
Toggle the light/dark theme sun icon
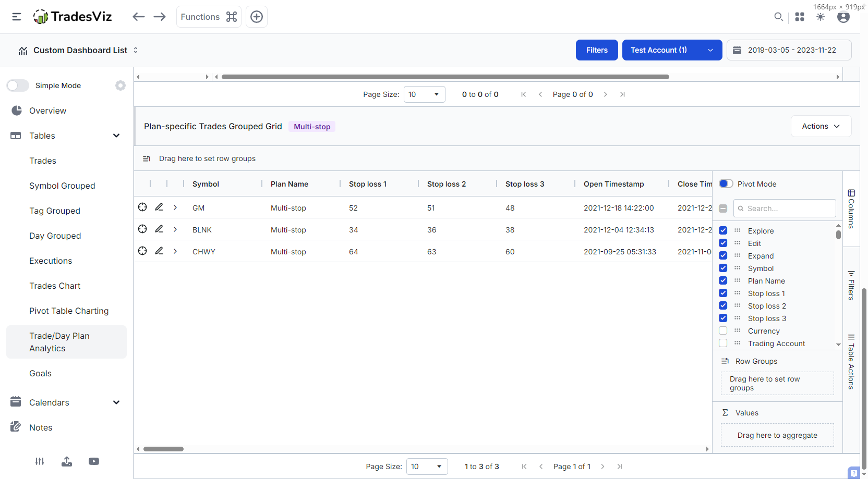click(x=821, y=17)
